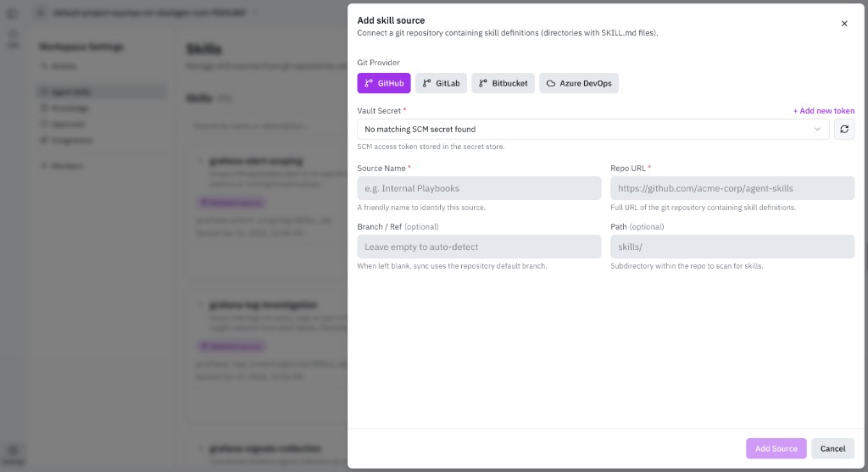Click the Add new token link
The image size is (868, 472).
824,111
